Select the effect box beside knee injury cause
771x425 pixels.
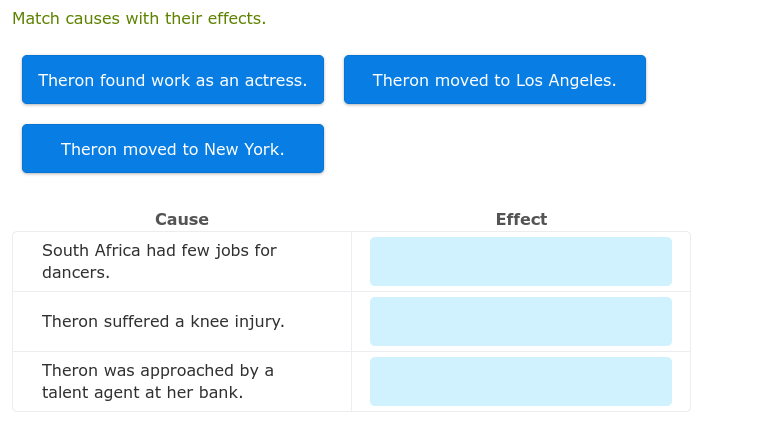point(520,321)
